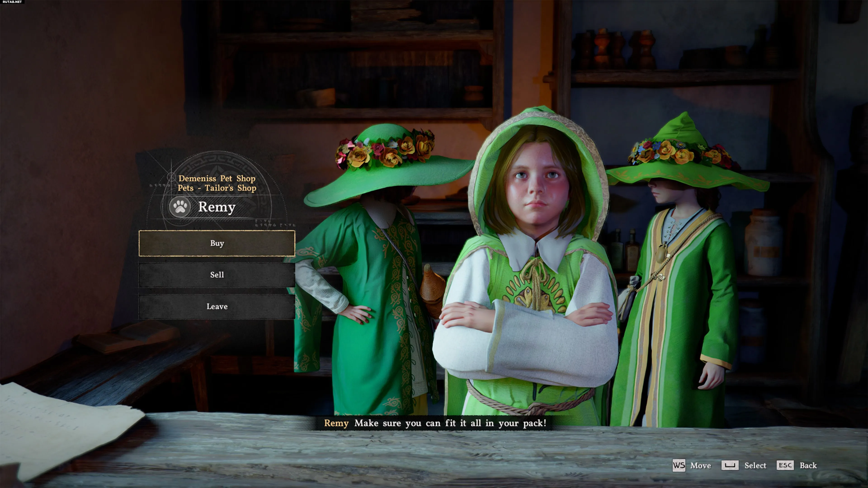The height and width of the screenshot is (488, 868).
Task: Click the Demeniss Pet Shop title
Action: coord(217,178)
